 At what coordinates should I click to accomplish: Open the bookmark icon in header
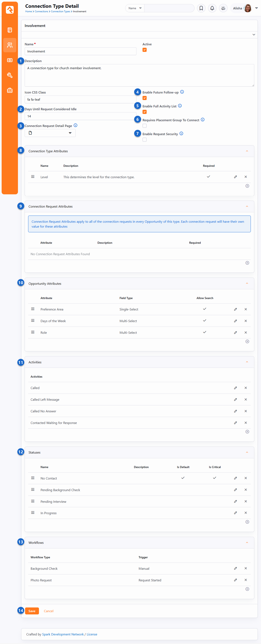pos(201,8)
